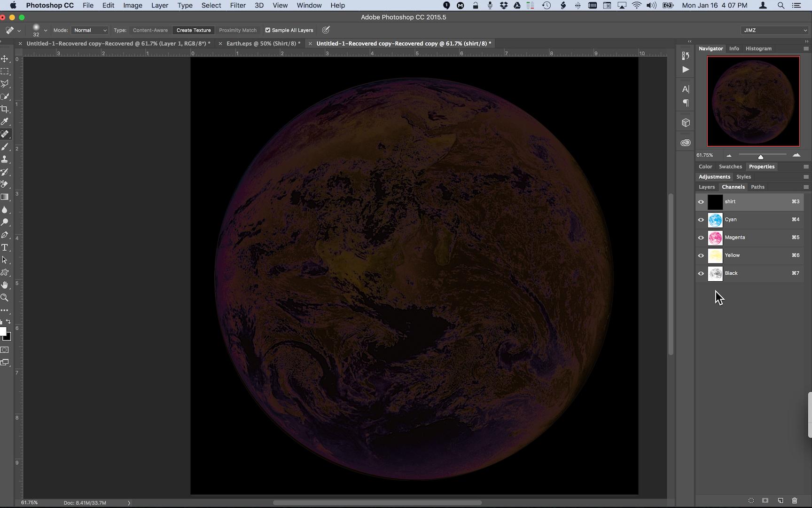Select the Zoom tool in toolbar
This screenshot has width=812, height=508.
pyautogui.click(x=5, y=298)
